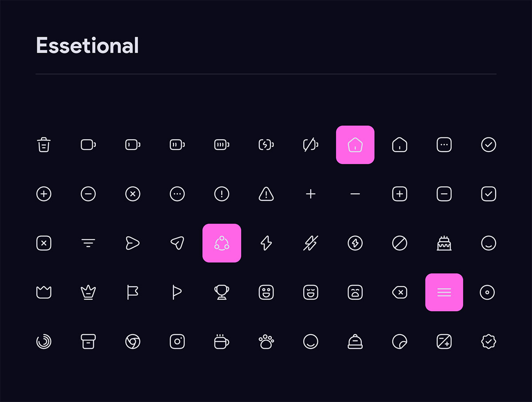Click the trash bin icon
Screen dimensions: 532x402
(44, 144)
